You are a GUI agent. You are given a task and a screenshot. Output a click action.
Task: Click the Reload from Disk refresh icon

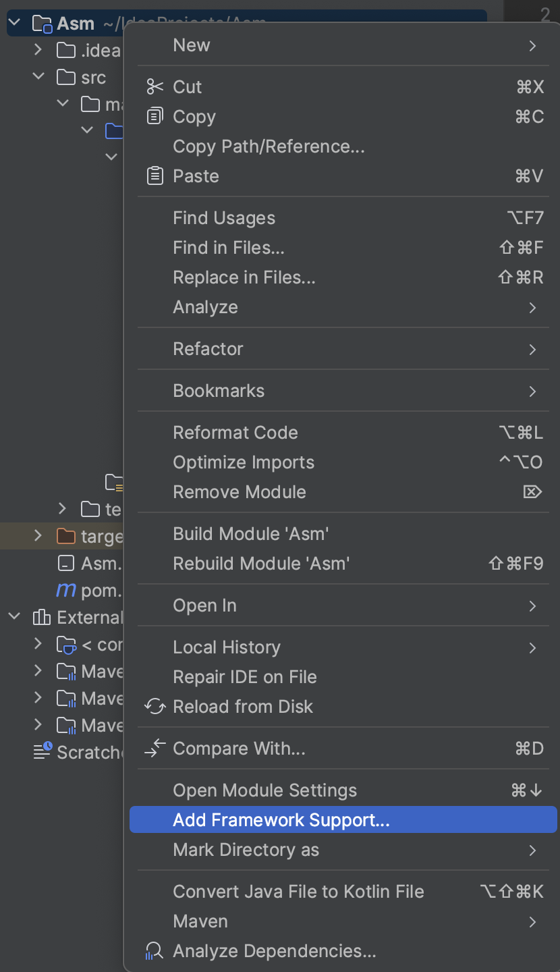[155, 707]
